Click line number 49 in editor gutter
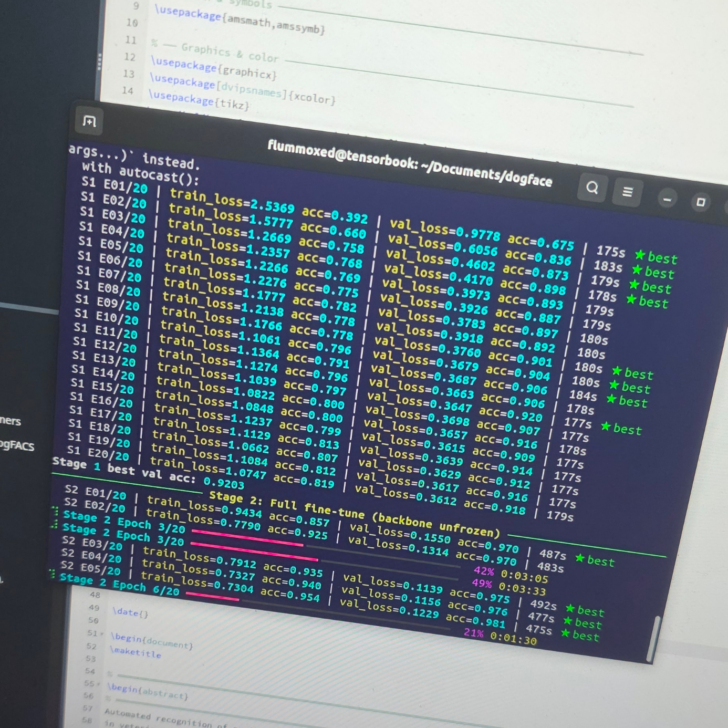This screenshot has width=728, height=728. pos(94,608)
